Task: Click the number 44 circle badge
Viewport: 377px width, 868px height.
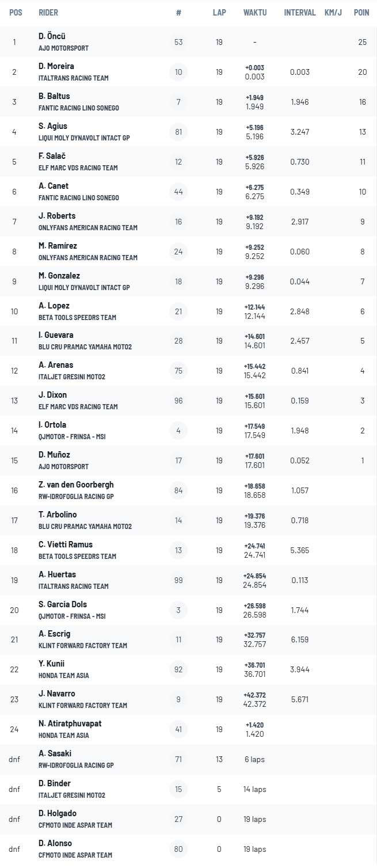Action: pyautogui.click(x=178, y=192)
